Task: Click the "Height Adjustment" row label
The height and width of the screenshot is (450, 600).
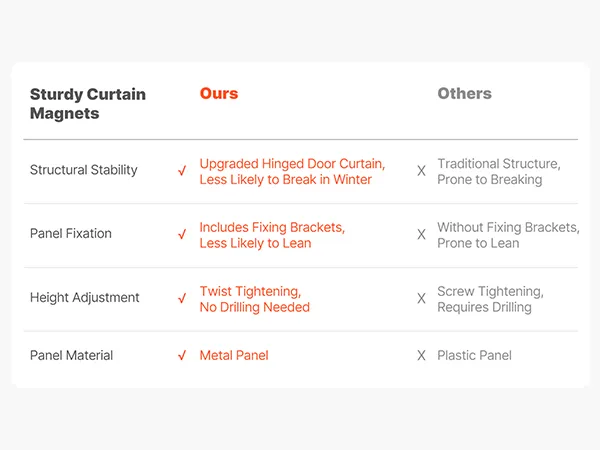Action: [85, 298]
